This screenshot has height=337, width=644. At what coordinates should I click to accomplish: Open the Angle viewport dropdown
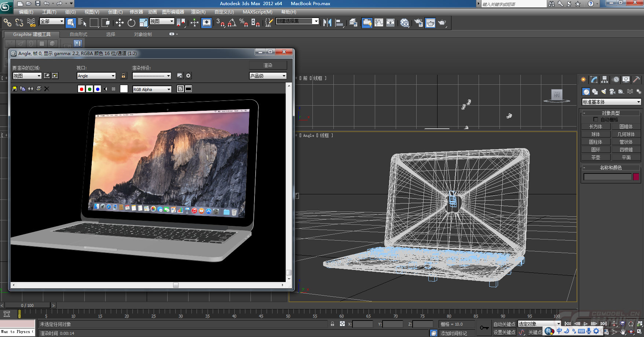(x=96, y=76)
